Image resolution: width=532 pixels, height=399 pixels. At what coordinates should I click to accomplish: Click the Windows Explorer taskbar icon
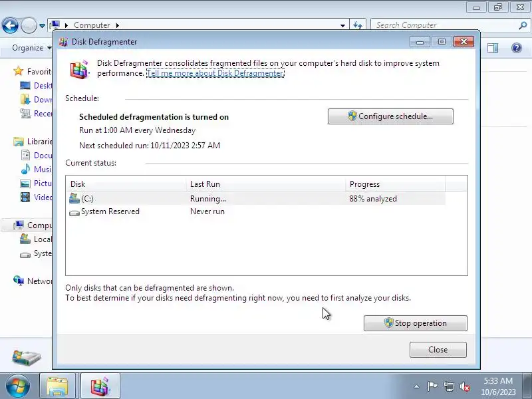point(57,386)
